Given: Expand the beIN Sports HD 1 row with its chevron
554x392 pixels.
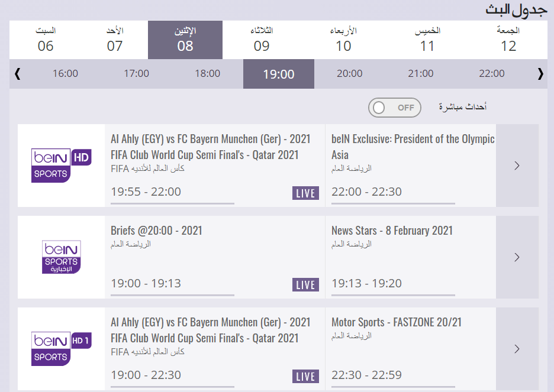Looking at the screenshot, I should pos(517,349).
